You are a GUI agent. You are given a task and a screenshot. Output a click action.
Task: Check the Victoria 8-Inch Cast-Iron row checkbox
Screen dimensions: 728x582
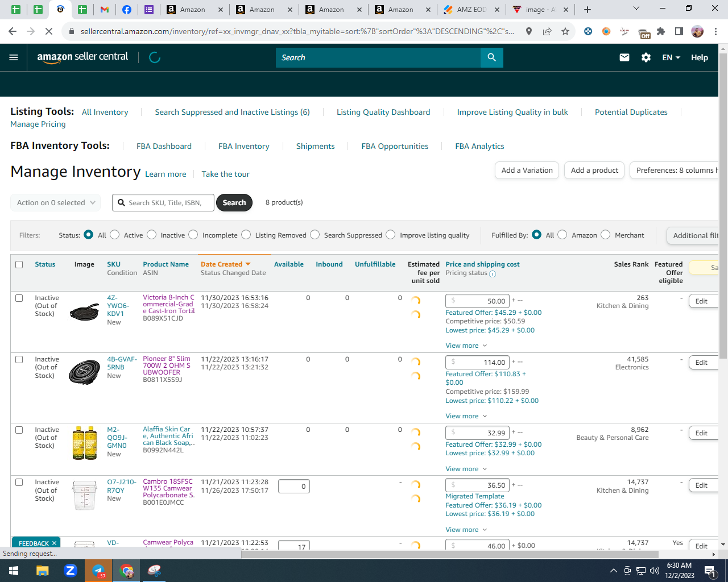point(19,298)
